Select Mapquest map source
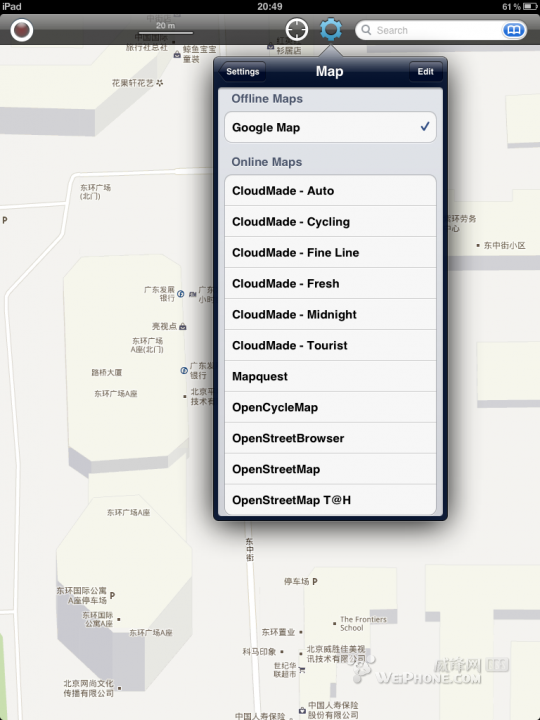The height and width of the screenshot is (720, 540). (330, 376)
